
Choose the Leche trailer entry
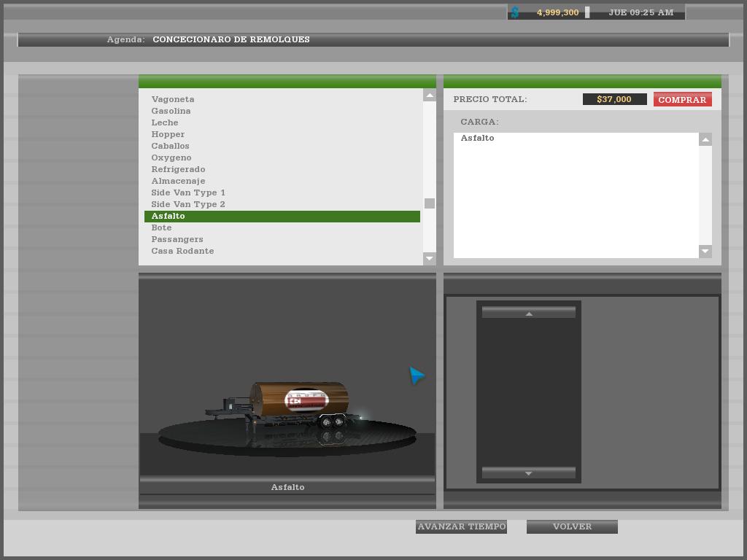click(x=165, y=122)
